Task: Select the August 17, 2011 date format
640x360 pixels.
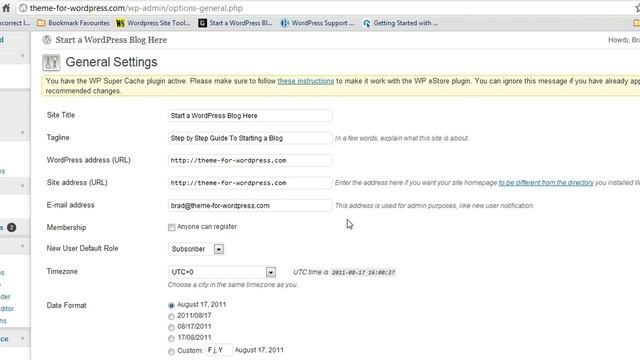Action: pos(171,305)
